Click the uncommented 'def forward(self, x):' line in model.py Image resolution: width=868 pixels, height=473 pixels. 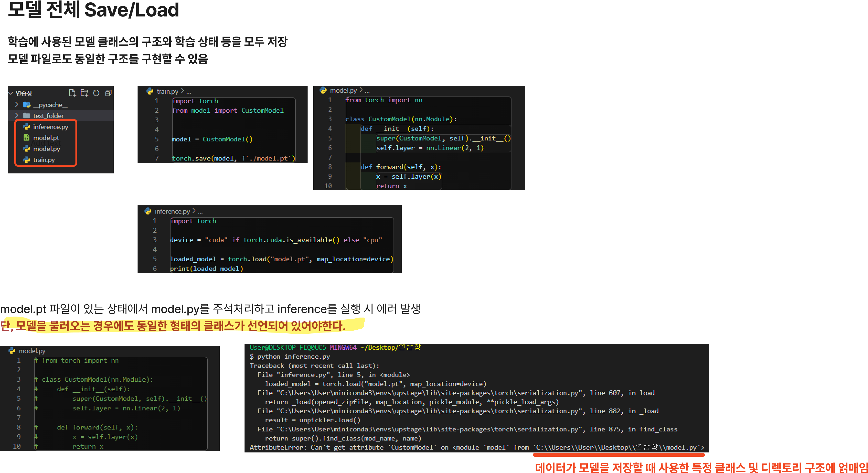point(401,167)
